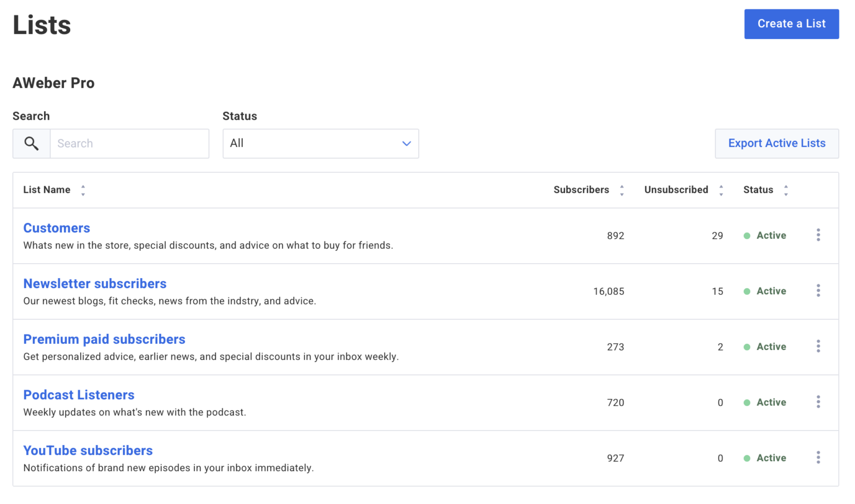
Task: Click the Status column sort chevrons
Action: (x=786, y=190)
